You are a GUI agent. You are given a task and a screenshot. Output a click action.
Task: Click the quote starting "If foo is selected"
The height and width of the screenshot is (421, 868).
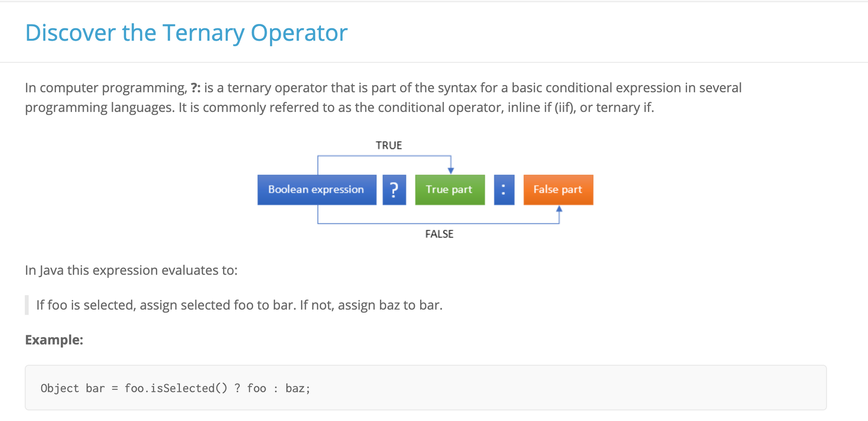[239, 305]
